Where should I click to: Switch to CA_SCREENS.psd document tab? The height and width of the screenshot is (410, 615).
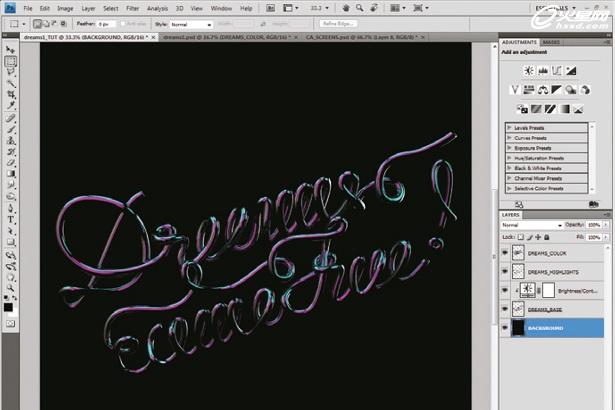(363, 37)
